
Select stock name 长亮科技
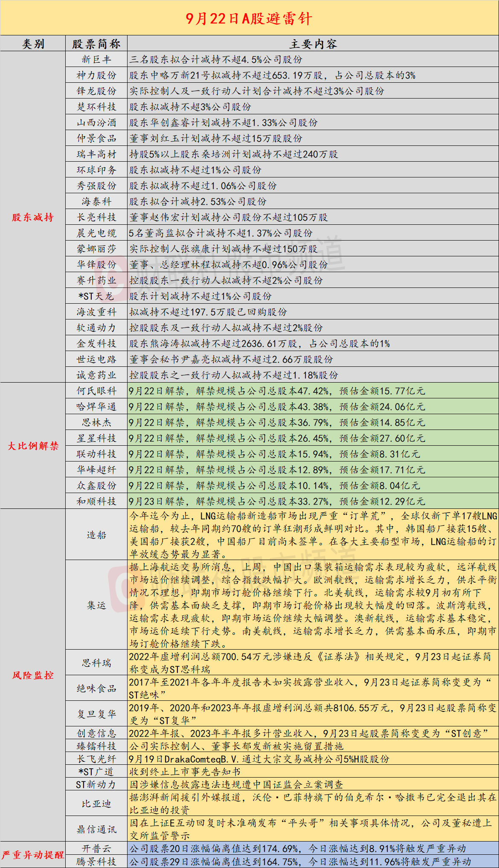(x=96, y=218)
